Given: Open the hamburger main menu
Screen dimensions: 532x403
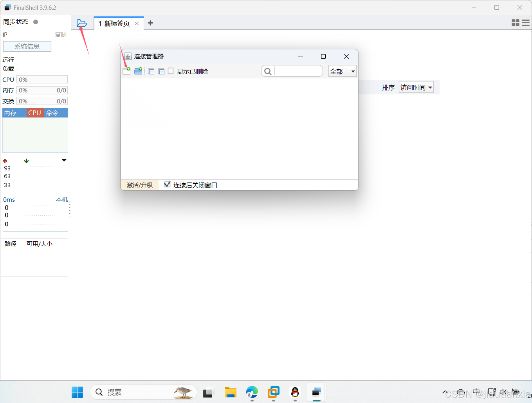Looking at the screenshot, I should point(526,23).
